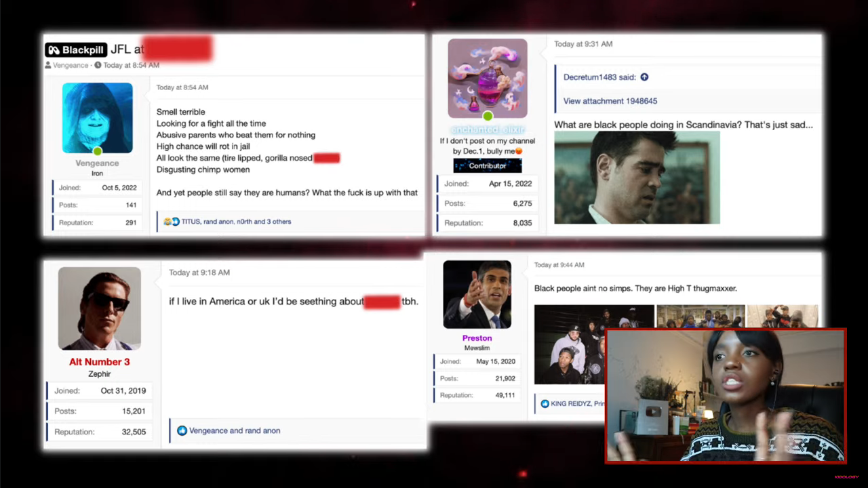The height and width of the screenshot is (488, 868).
Task: Open post permalink Today at 9:18 AM
Action: (x=199, y=272)
